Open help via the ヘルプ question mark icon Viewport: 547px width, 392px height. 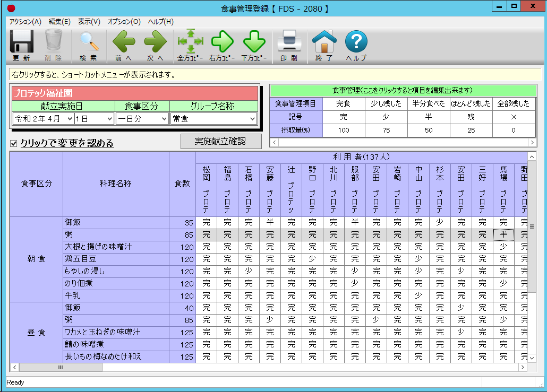tap(356, 41)
